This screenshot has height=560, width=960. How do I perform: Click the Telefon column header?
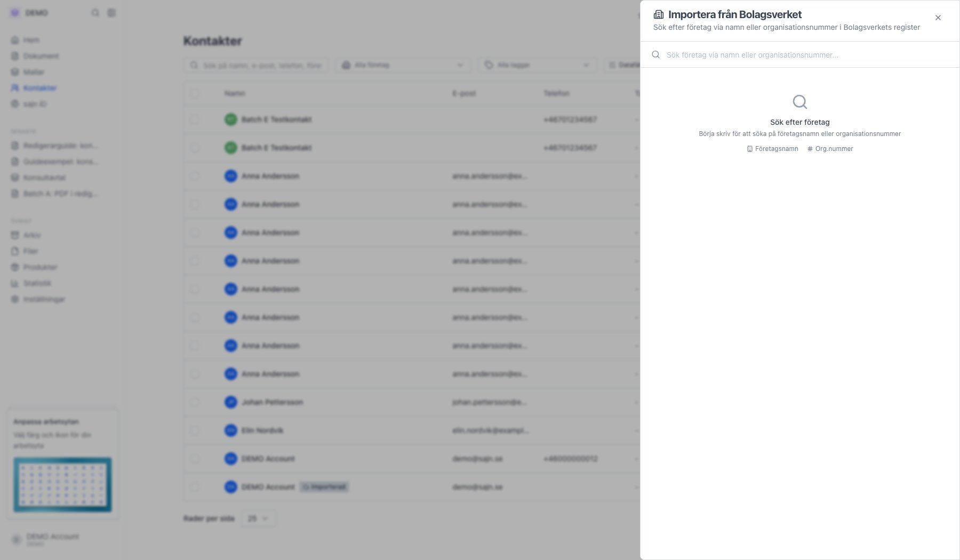pyautogui.click(x=557, y=93)
